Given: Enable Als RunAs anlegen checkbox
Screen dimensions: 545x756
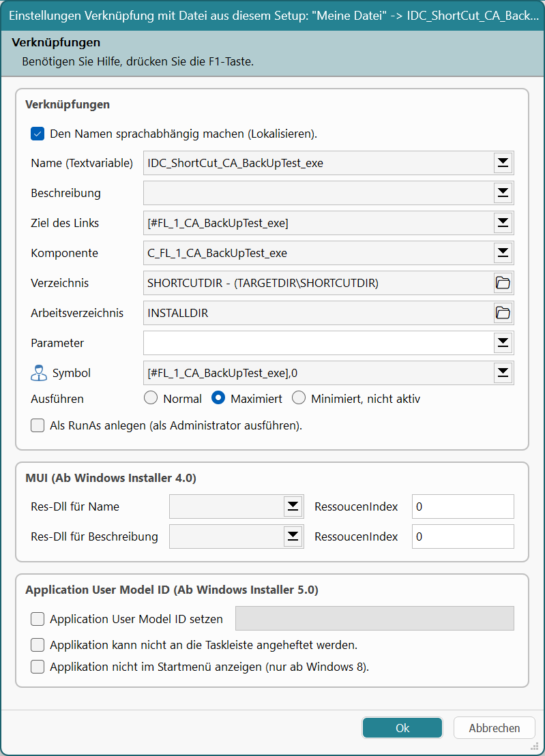Looking at the screenshot, I should pyautogui.click(x=38, y=425).
